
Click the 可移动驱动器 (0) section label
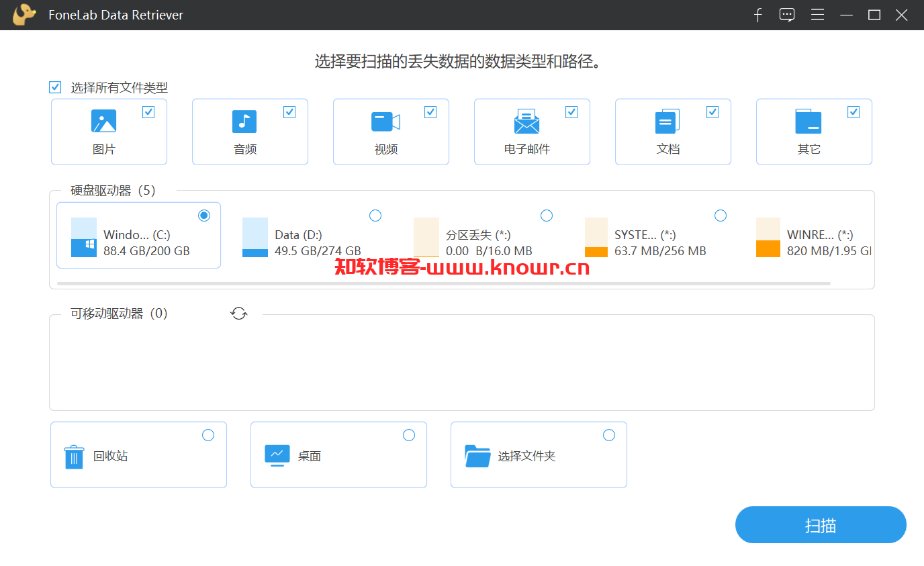[119, 314]
